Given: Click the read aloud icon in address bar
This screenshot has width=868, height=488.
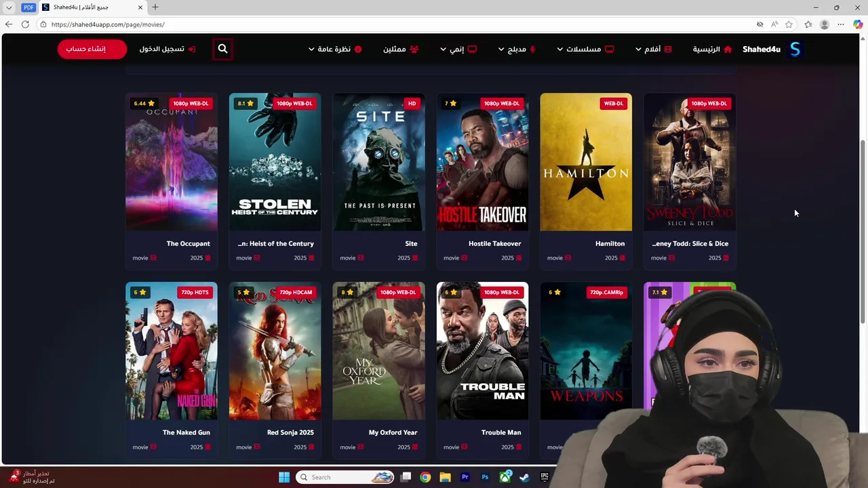Looking at the screenshot, I should (774, 24).
